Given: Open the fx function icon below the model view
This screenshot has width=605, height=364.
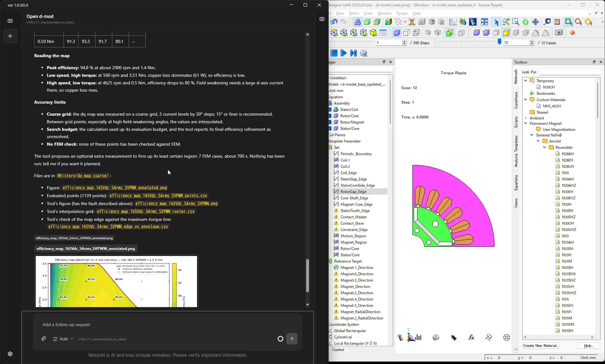Looking at the screenshot, I should [471, 338].
